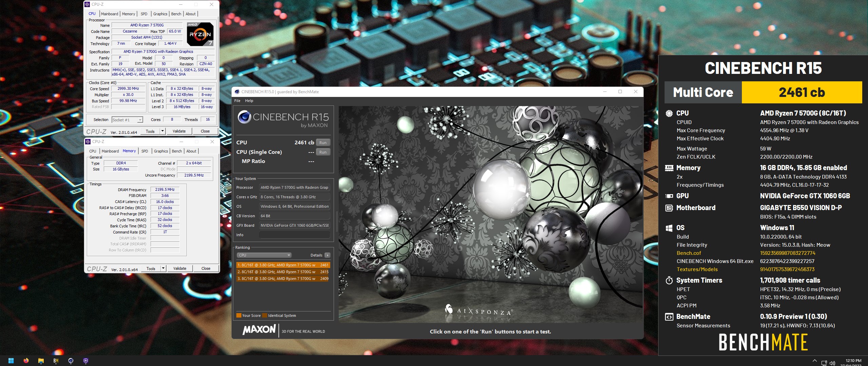
Task: Open BenchMate taskbar icon
Action: click(x=56, y=361)
